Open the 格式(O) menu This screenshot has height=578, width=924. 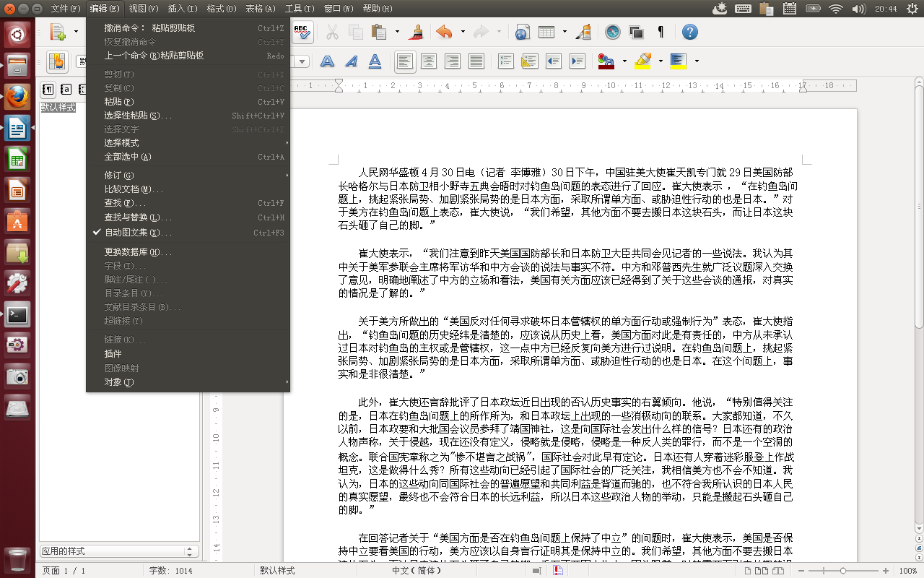point(222,9)
